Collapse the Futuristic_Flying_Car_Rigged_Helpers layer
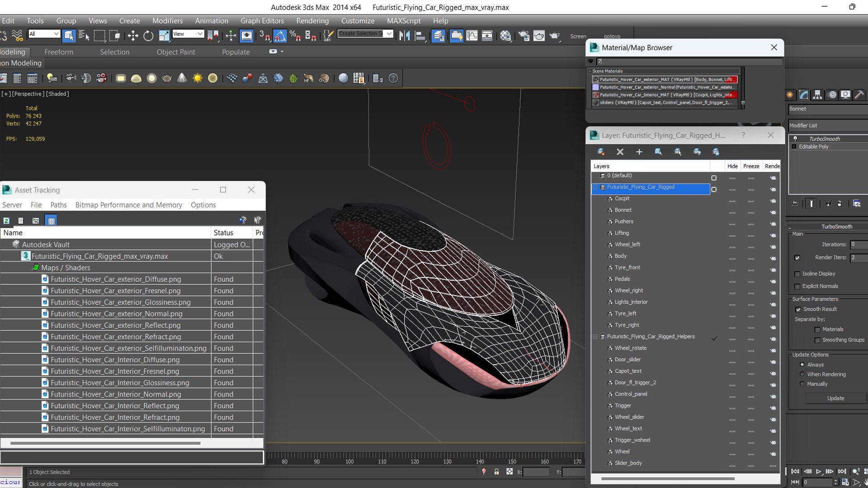This screenshot has width=868, height=488. coord(595,337)
